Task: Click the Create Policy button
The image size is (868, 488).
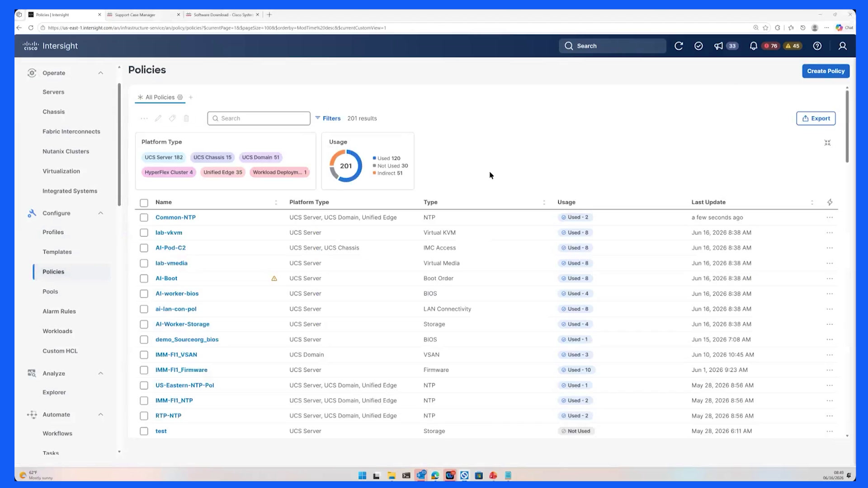Action: pyautogui.click(x=826, y=71)
